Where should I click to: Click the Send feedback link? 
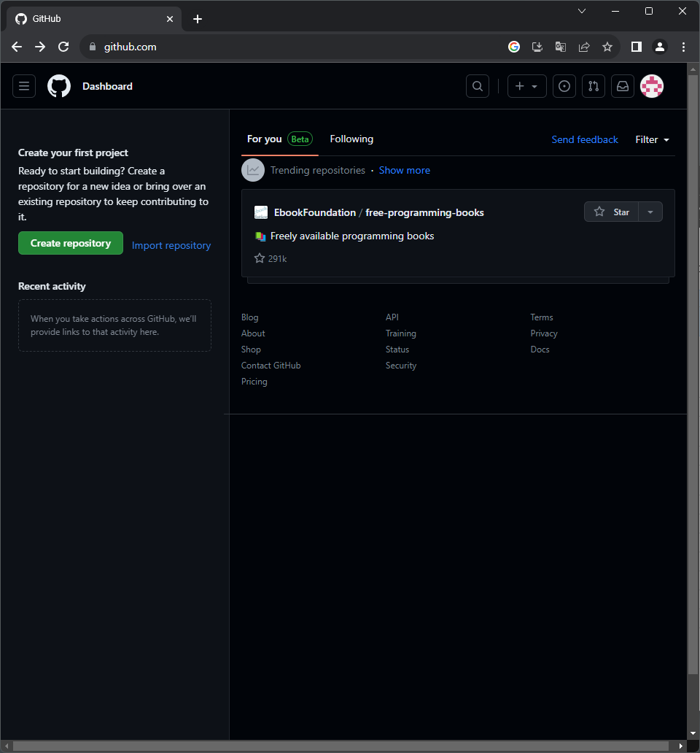584,140
